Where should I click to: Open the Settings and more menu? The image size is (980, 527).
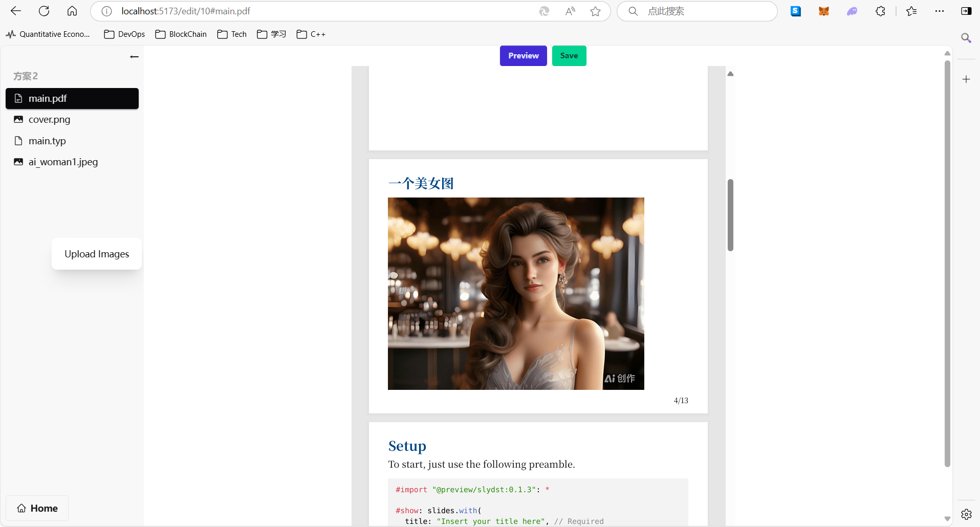940,11
